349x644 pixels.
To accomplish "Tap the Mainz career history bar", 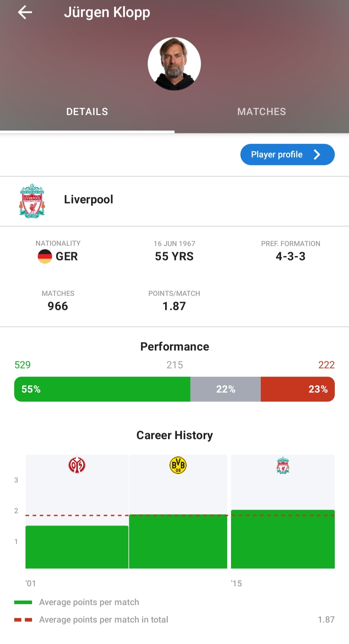I will [x=77, y=547].
